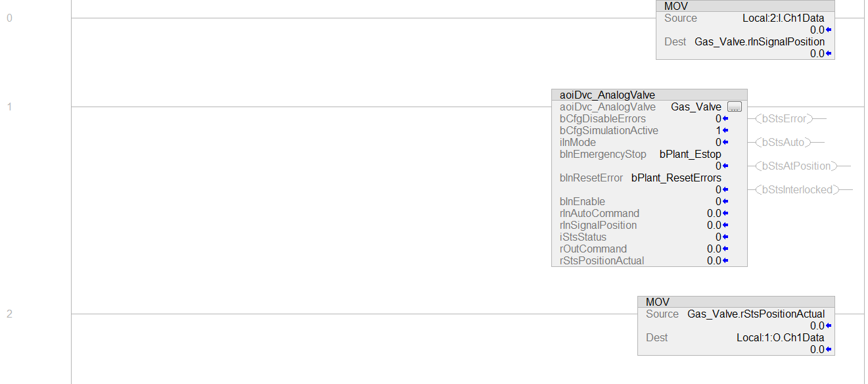The image size is (868, 384).
Task: Click the bPlant_ResetErrors tag
Action: (x=676, y=178)
